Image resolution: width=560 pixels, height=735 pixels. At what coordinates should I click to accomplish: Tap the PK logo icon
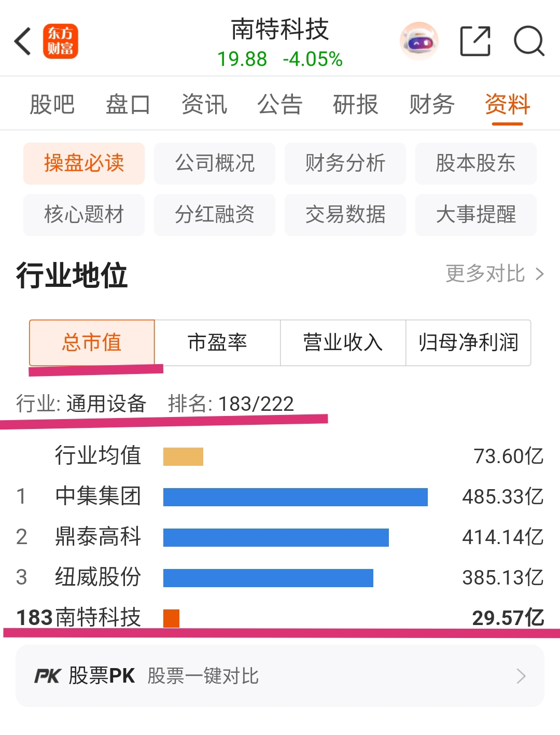point(48,676)
